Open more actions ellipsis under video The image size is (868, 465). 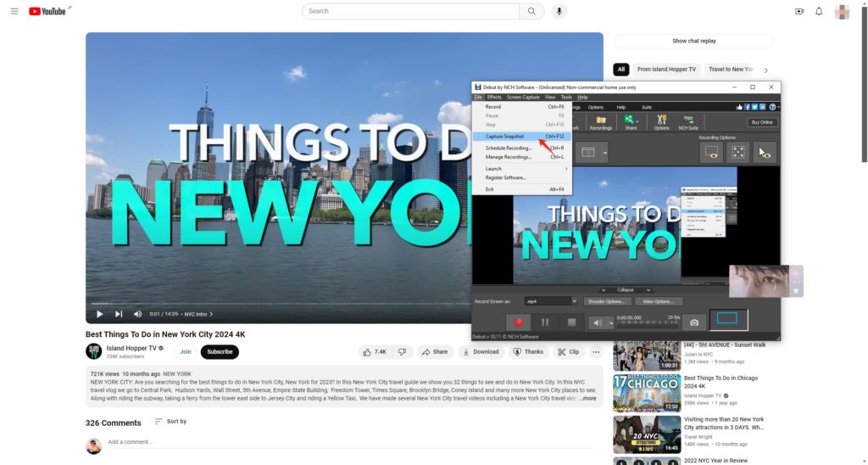596,352
